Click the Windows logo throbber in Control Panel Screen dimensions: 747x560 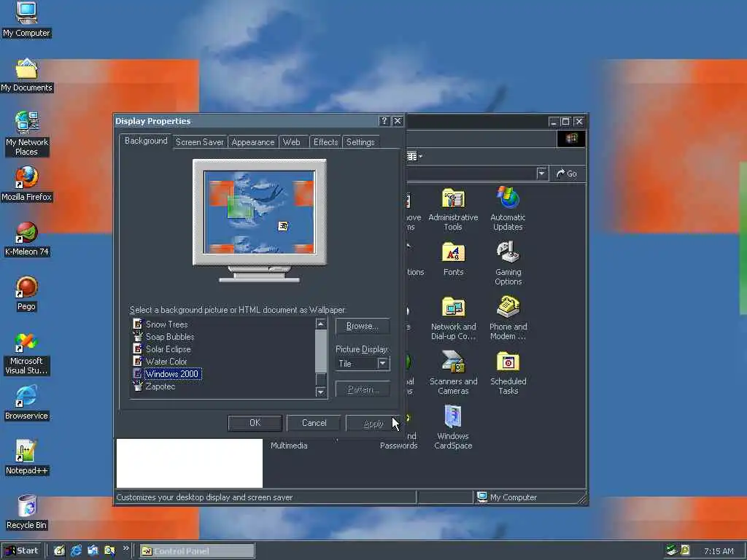(x=571, y=139)
